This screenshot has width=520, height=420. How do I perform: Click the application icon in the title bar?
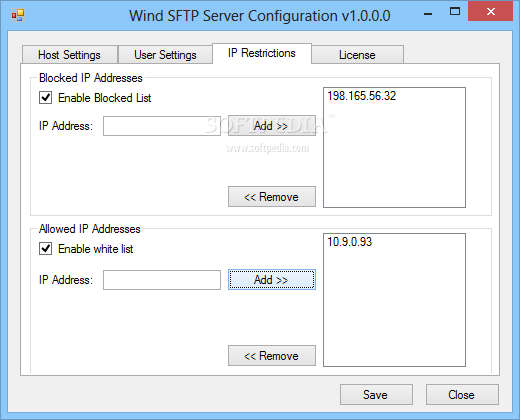(18, 15)
